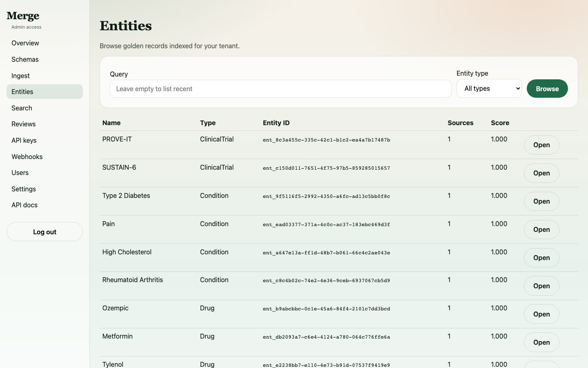Click the High Cholesterol name
Viewport: 588px width, 368px height.
pyautogui.click(x=127, y=252)
